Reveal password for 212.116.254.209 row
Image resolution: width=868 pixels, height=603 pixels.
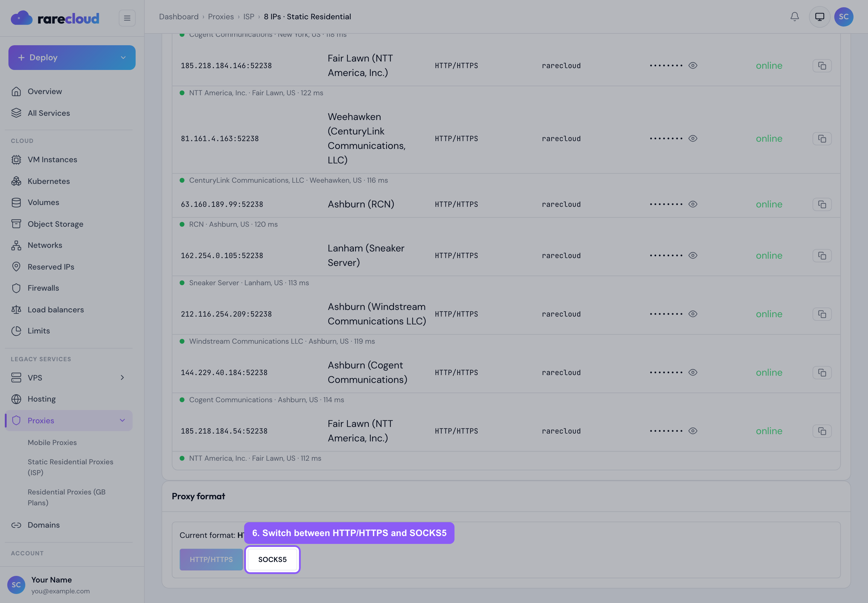(692, 314)
